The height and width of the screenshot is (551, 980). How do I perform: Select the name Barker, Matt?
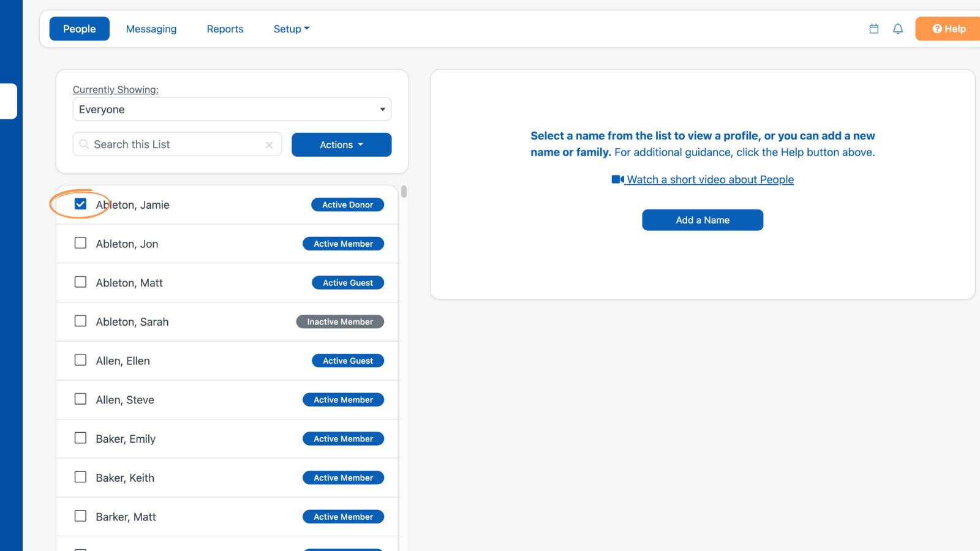tap(126, 517)
